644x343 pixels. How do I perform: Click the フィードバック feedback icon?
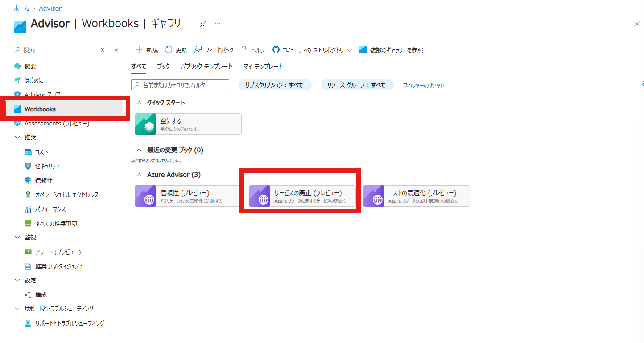pyautogui.click(x=198, y=50)
